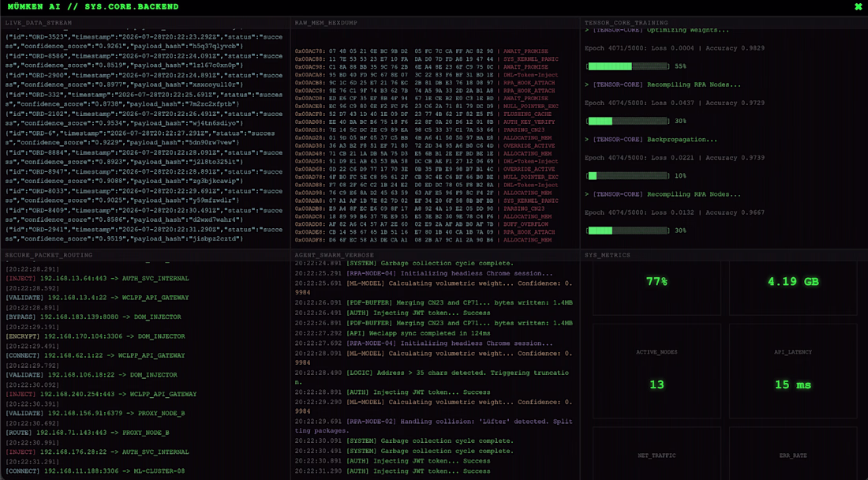Click CONNECT route 192.168.62.1:22

95,355
